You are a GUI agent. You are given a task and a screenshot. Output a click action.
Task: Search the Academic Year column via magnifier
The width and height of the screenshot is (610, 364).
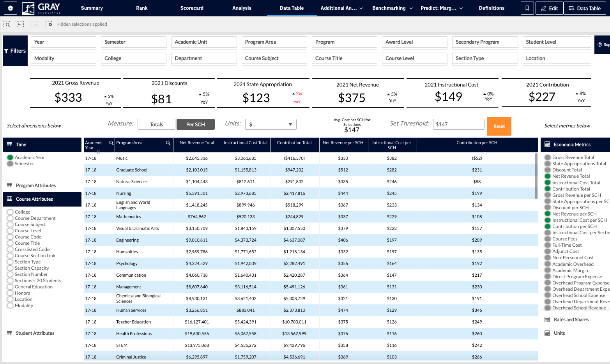[111, 143]
